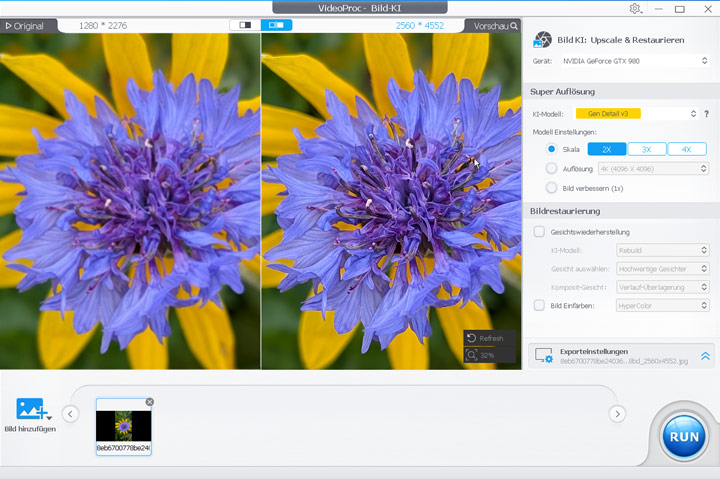Choose 2X scale factor
Viewport: 720px width, 479px height.
607,149
